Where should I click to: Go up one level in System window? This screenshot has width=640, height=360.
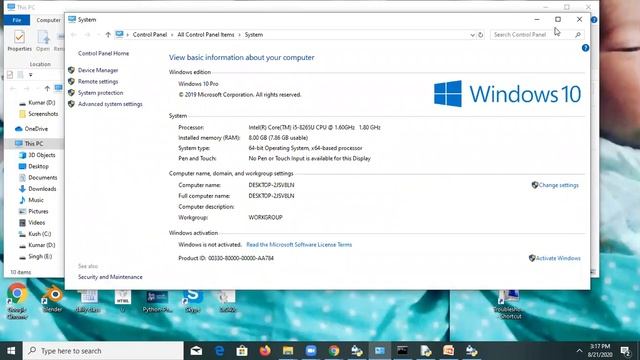click(108, 35)
